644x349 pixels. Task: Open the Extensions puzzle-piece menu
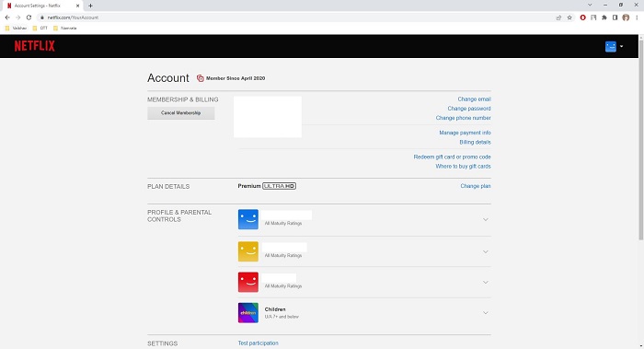(x=604, y=17)
